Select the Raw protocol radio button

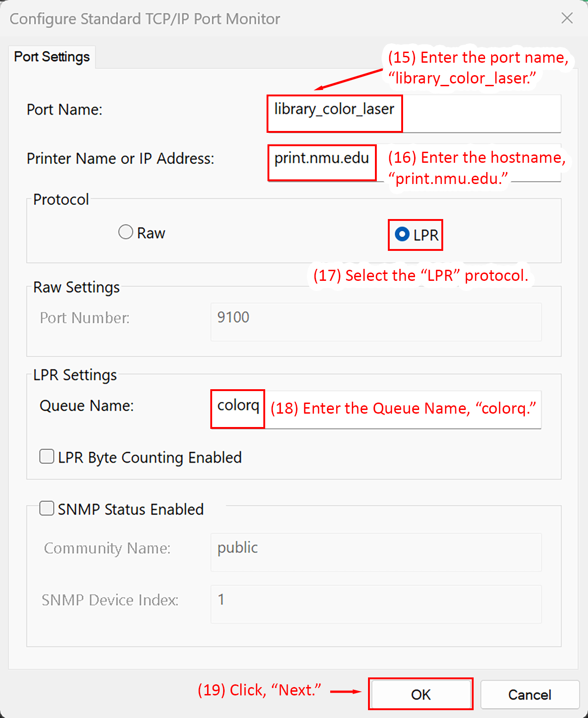(x=126, y=232)
